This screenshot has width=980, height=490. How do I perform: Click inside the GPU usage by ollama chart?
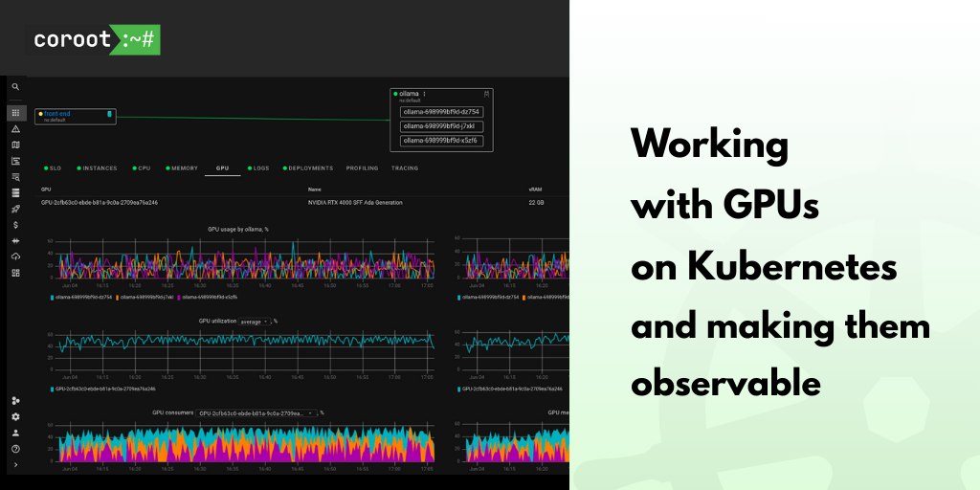(x=246, y=258)
